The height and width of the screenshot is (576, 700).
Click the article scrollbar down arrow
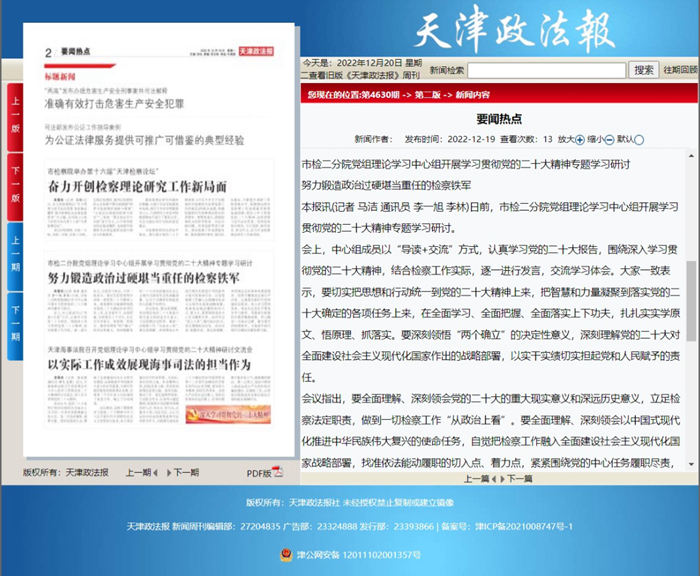691,464
